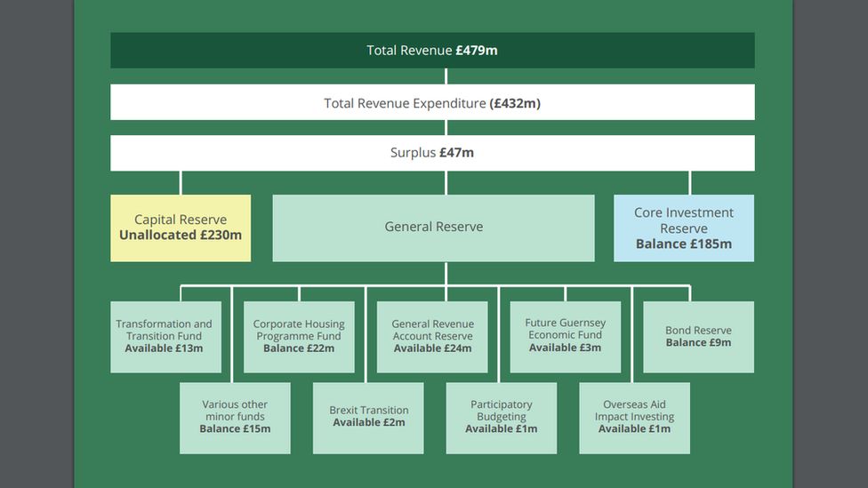The height and width of the screenshot is (488, 868).
Task: Click the Brexit Transition box
Action: tap(368, 417)
